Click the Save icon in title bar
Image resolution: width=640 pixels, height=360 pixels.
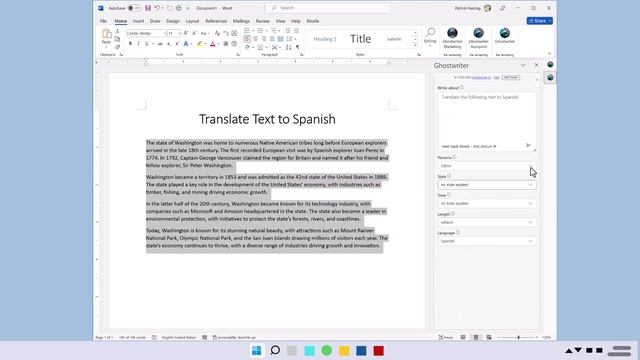148,8
